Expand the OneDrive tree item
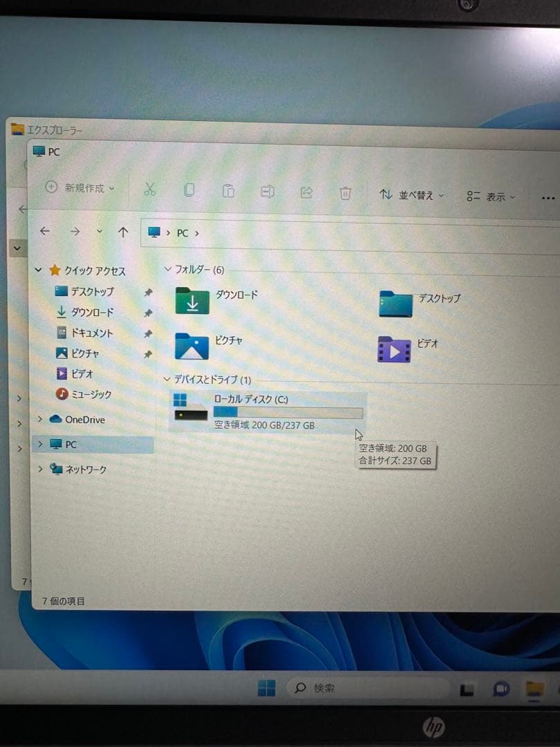The height and width of the screenshot is (747, 560). click(39, 419)
